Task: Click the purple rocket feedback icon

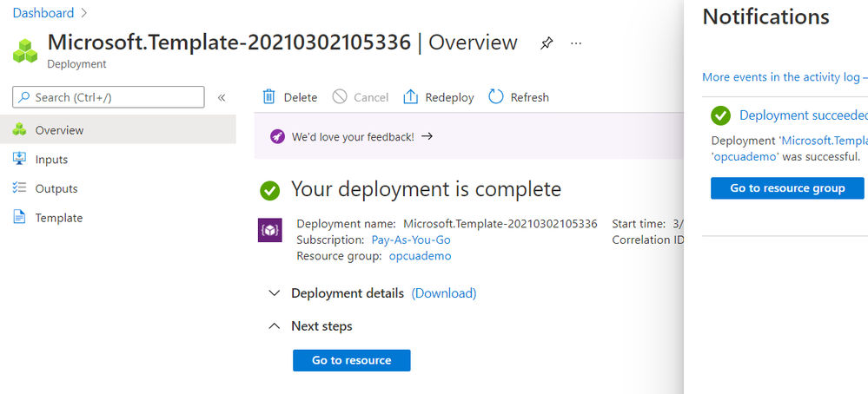Action: pyautogui.click(x=277, y=136)
